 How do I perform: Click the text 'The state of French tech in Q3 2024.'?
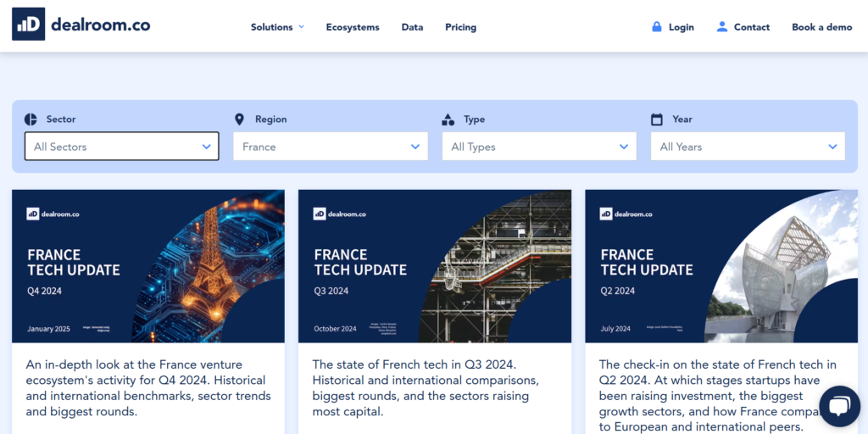point(414,364)
